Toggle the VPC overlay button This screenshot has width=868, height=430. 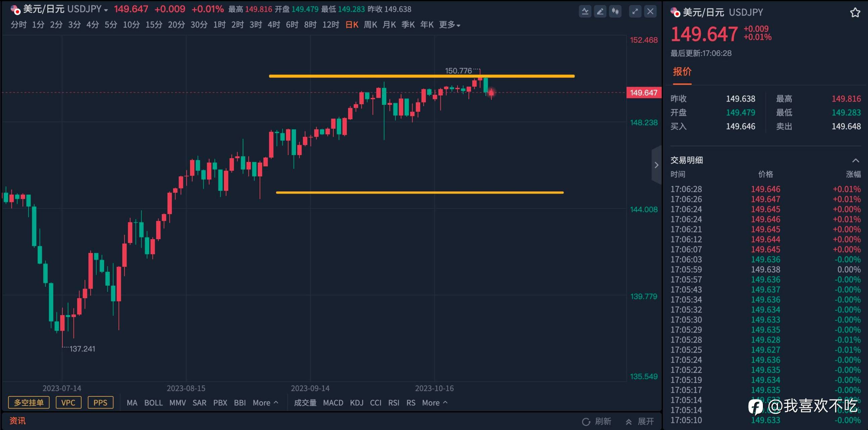coord(68,403)
